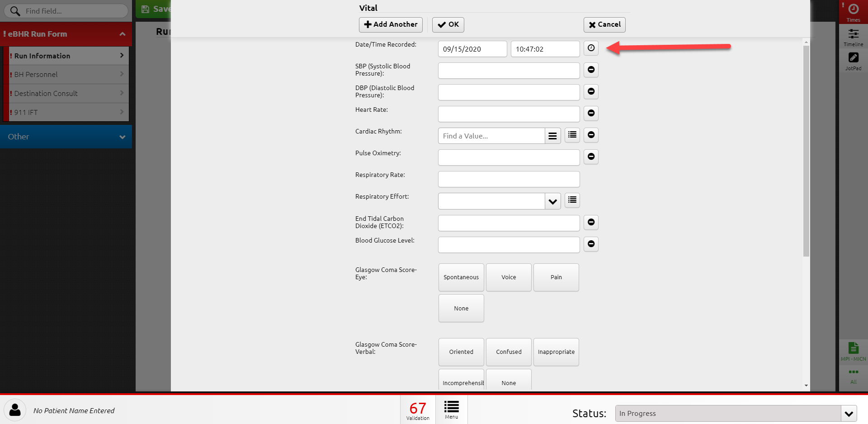This screenshot has width=868, height=424.
Task: Open the JotPad icon
Action: [853, 61]
